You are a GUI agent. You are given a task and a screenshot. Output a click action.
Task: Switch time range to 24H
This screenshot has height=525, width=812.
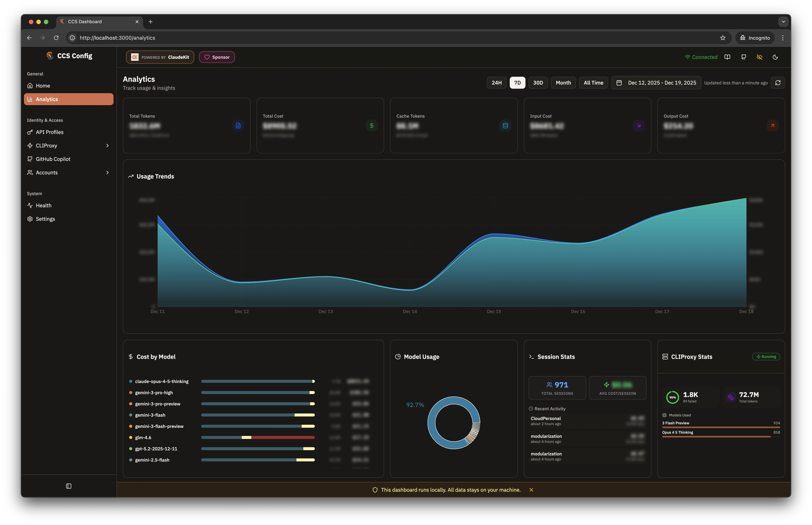pos(496,83)
